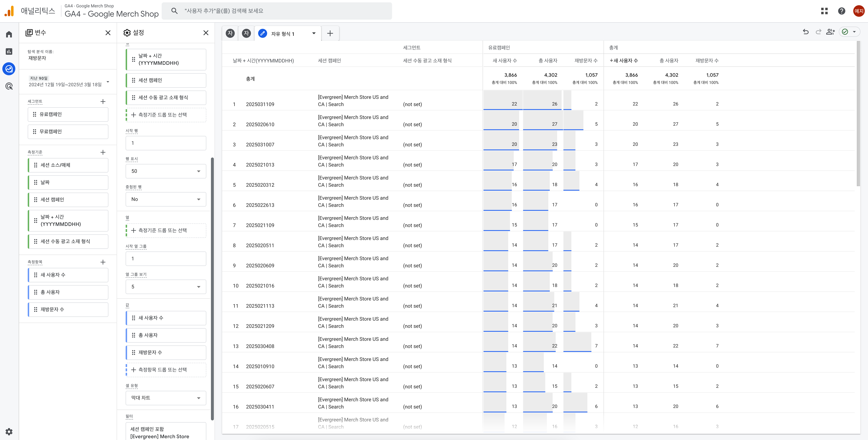Open the status check dropdown arrow
Screen dimensions: 868x440
854,32
